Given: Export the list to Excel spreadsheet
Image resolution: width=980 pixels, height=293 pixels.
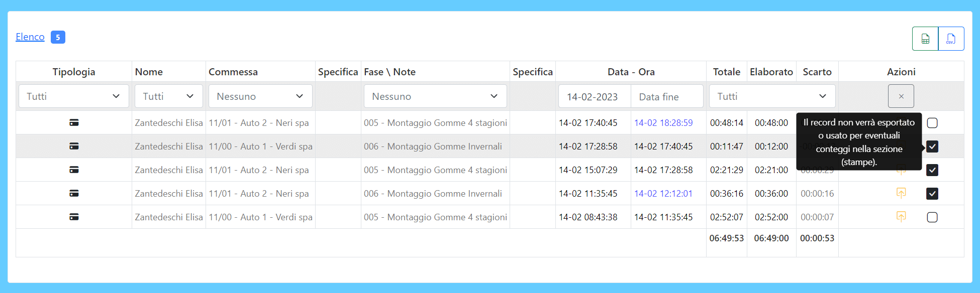Looking at the screenshot, I should coord(925,39).
